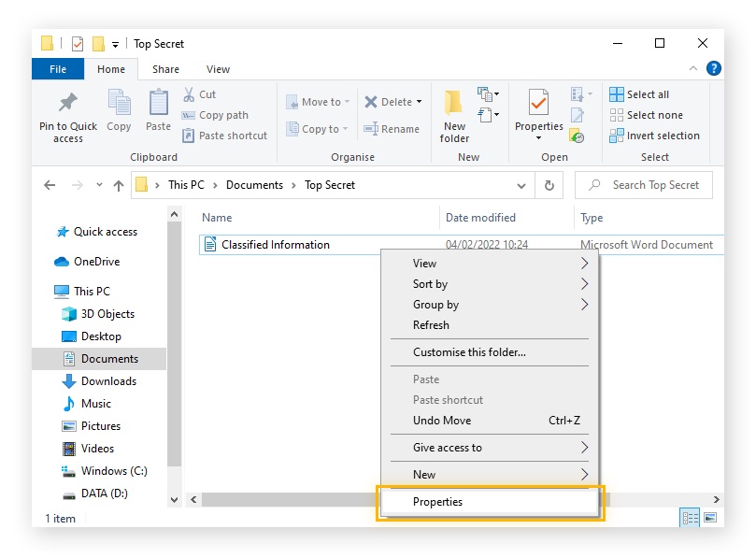Open recent locations dropdown arrow

pyautogui.click(x=99, y=185)
